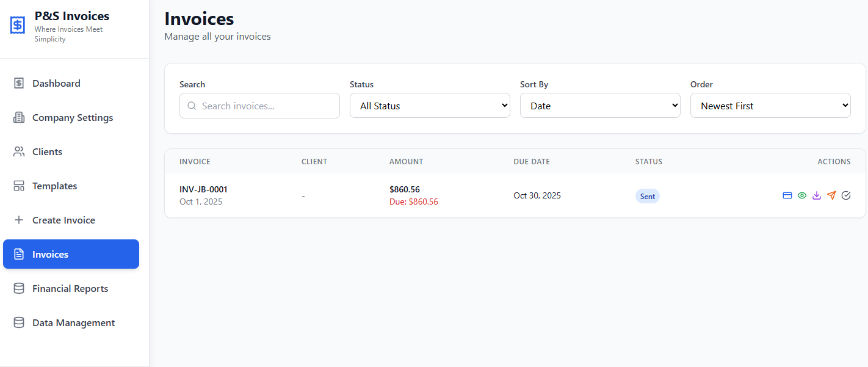Navigate to Financial Reports
Screen dimensions: 868x367
(71, 288)
